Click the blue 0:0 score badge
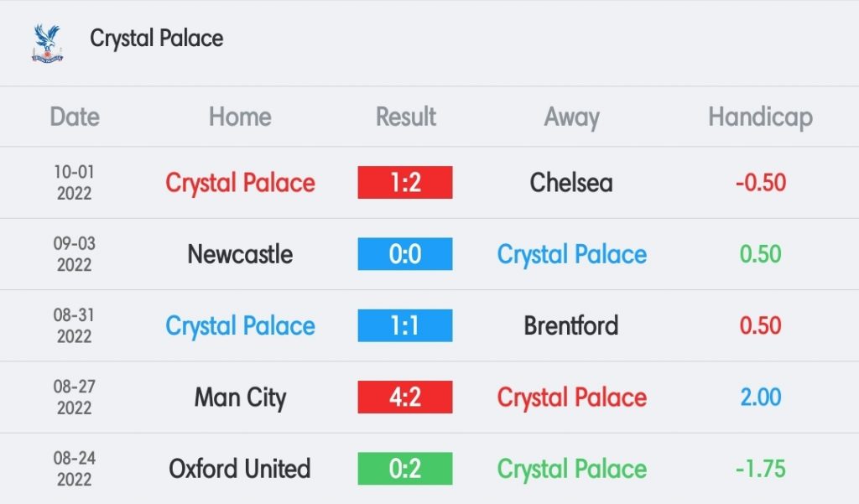859x504 pixels. pyautogui.click(x=405, y=254)
